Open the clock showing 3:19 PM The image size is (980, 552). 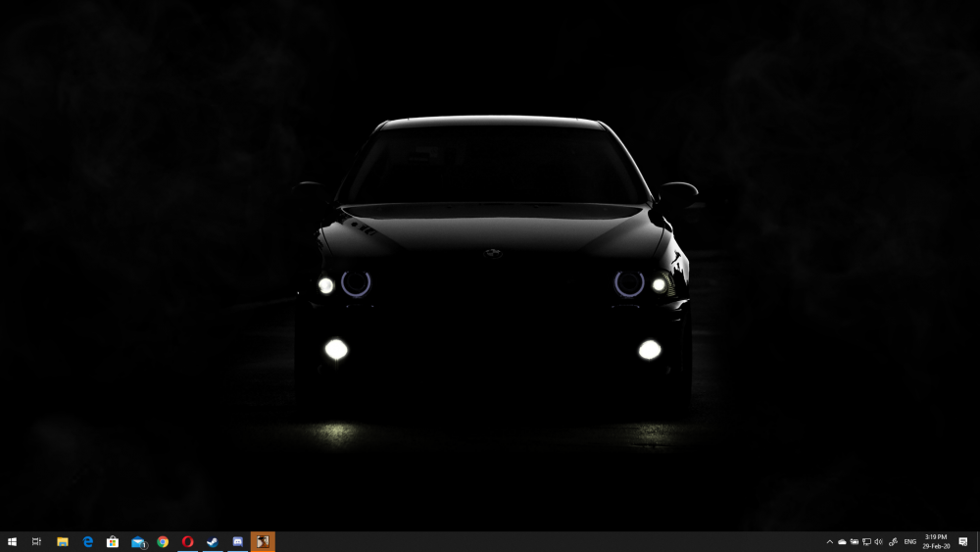[x=936, y=541]
